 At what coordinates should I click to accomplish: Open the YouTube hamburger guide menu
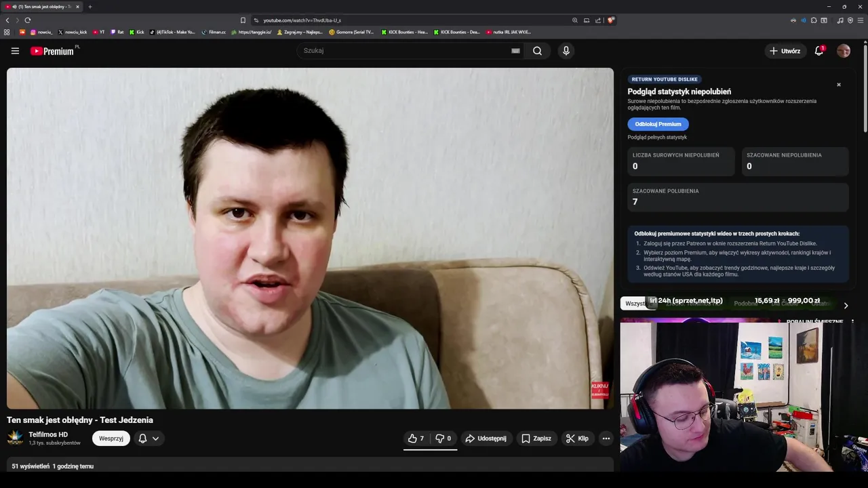(x=15, y=51)
